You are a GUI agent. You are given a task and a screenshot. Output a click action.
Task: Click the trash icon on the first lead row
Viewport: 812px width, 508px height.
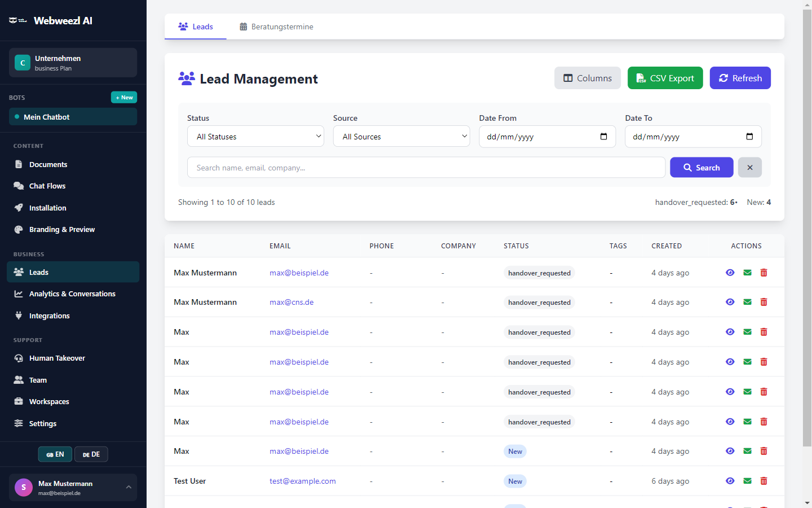(764, 273)
